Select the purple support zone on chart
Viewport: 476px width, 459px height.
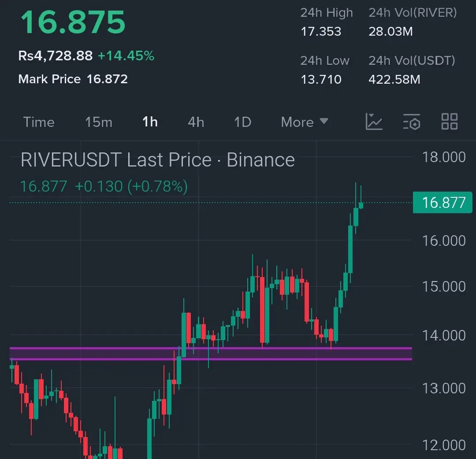point(211,354)
